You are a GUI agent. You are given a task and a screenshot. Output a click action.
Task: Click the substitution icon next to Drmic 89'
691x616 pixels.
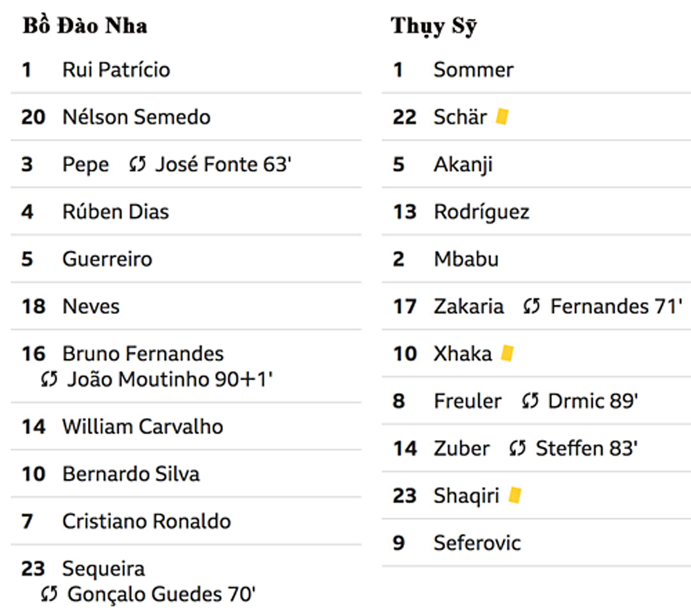point(530,401)
